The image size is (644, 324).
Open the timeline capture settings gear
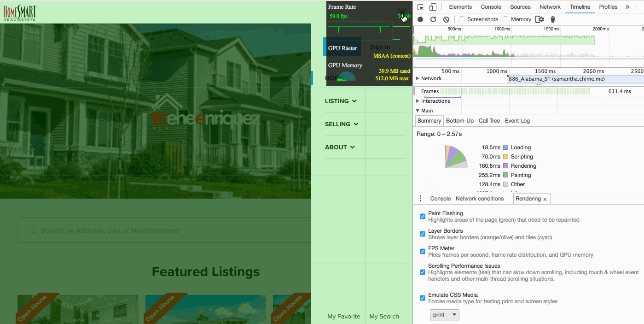tap(540, 19)
